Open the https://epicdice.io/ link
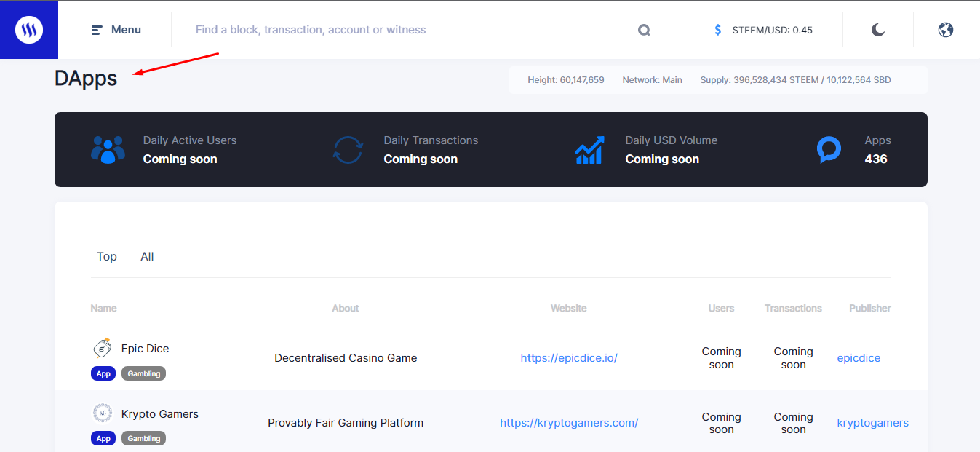The image size is (980, 452). 569,358
